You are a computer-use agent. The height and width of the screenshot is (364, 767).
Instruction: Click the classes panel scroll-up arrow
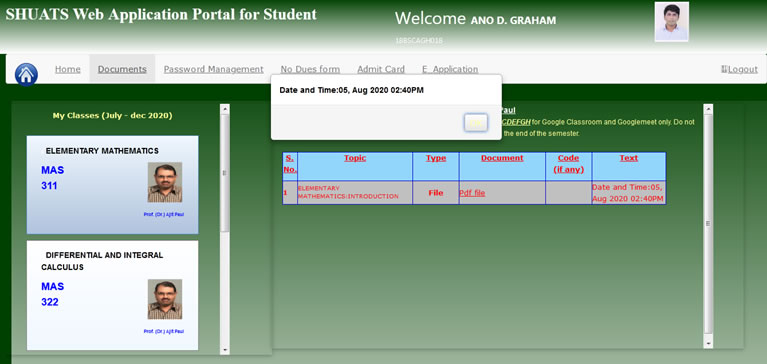pos(225,109)
